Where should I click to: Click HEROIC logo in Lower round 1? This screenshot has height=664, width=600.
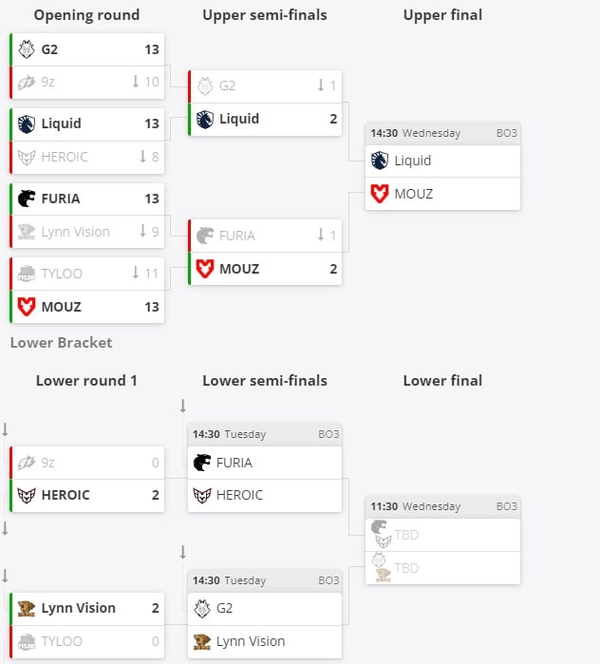[27, 495]
